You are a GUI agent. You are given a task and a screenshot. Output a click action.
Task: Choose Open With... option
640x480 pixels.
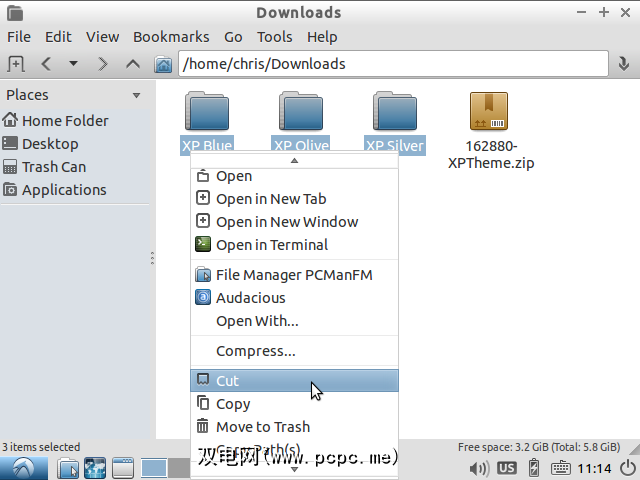294,321
